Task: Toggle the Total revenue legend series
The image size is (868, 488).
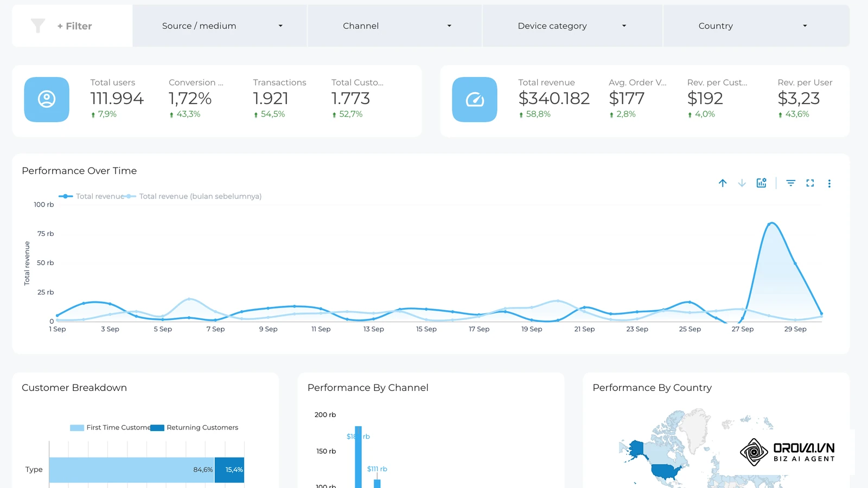Action: click(x=91, y=196)
